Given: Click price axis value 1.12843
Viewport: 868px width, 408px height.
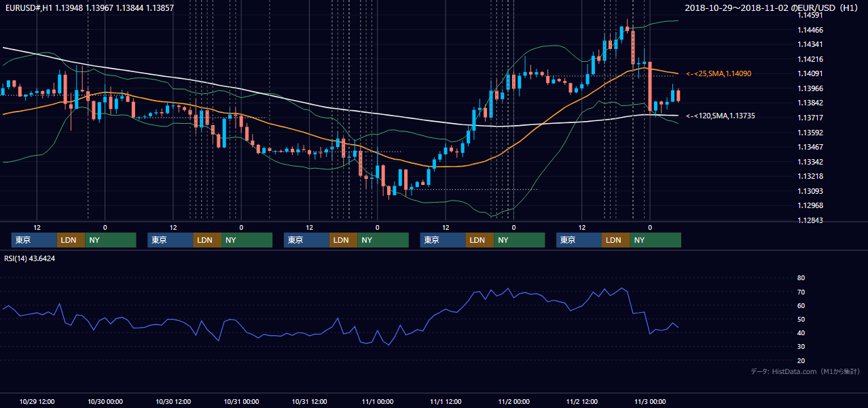Looking at the screenshot, I should (x=810, y=220).
